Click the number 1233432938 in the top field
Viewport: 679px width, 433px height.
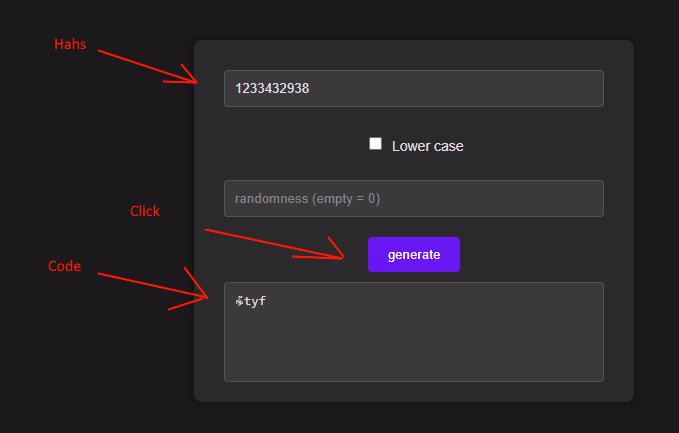pos(272,88)
